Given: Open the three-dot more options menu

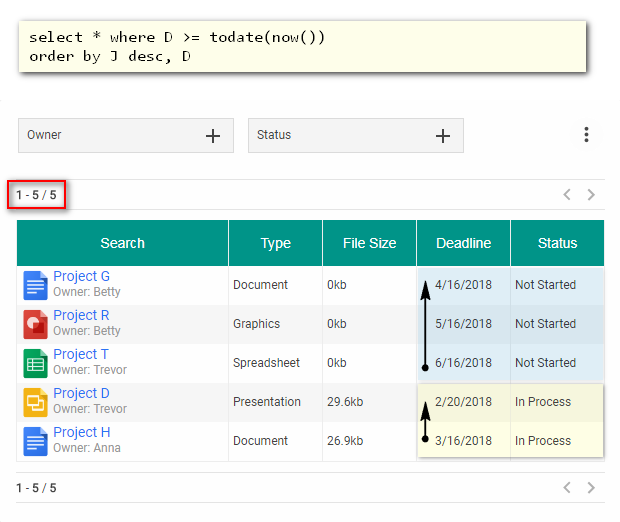Looking at the screenshot, I should click(x=586, y=135).
